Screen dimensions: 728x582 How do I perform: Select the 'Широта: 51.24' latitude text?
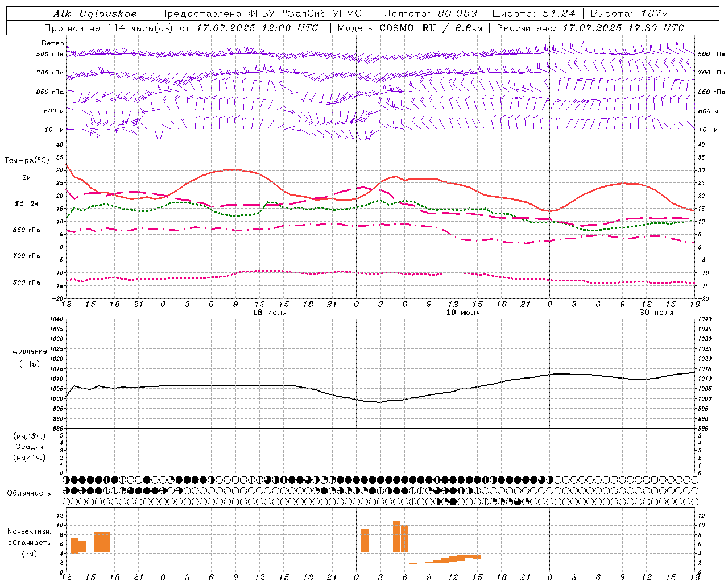[533, 14]
